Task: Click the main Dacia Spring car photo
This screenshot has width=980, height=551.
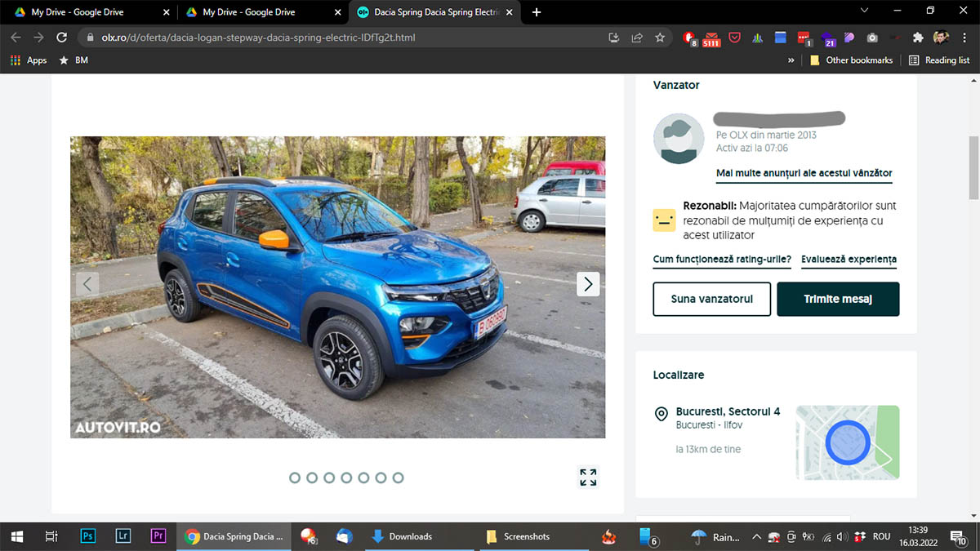Action: pyautogui.click(x=338, y=287)
